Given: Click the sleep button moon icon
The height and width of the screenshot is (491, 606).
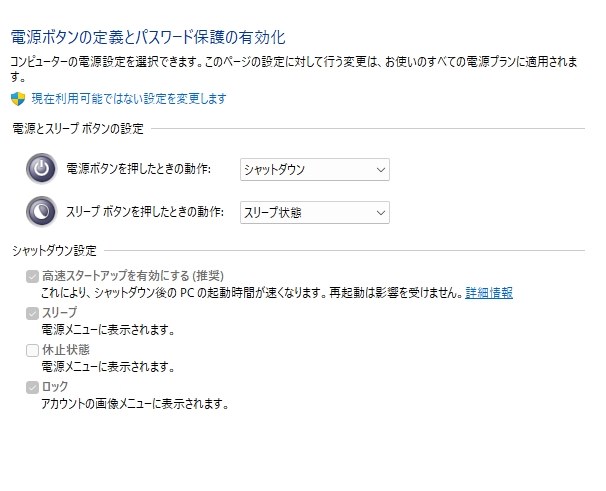Looking at the screenshot, I should (41, 212).
